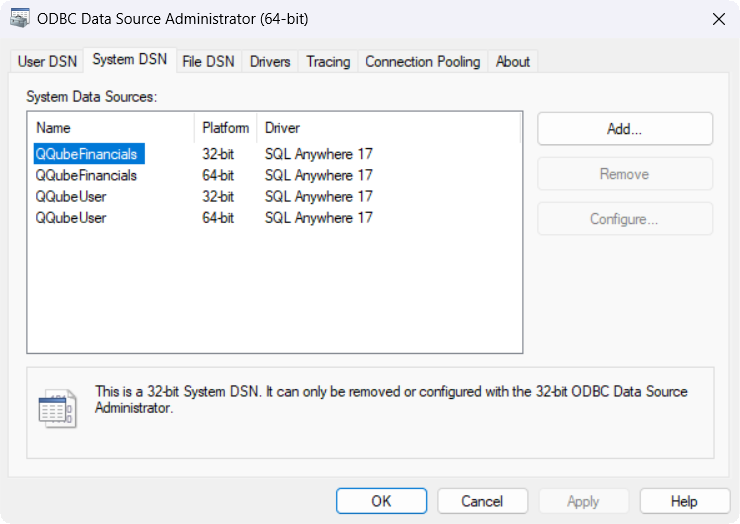Open the File DSN tab
The width and height of the screenshot is (740, 524).
(208, 62)
